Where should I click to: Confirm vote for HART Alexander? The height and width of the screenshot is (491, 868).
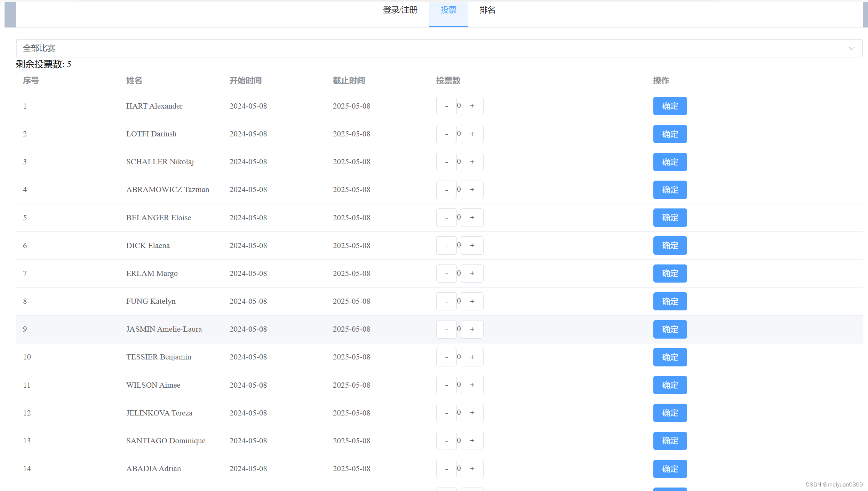coord(670,106)
